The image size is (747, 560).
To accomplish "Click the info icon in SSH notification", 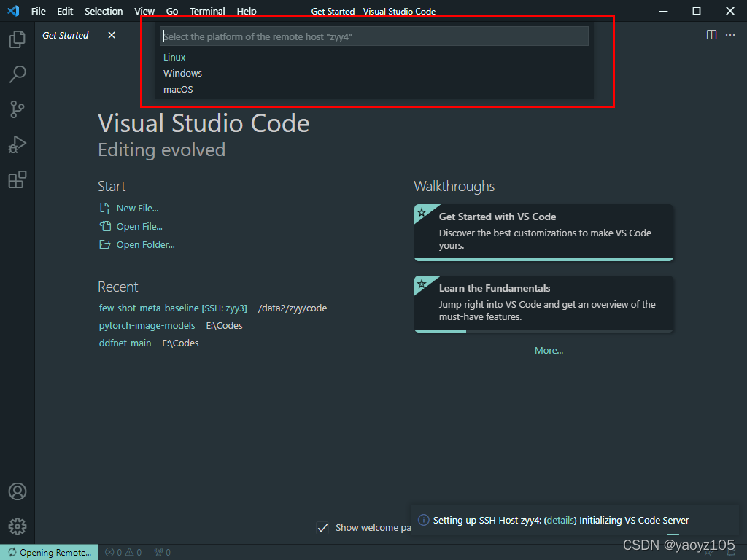I will coord(423,520).
